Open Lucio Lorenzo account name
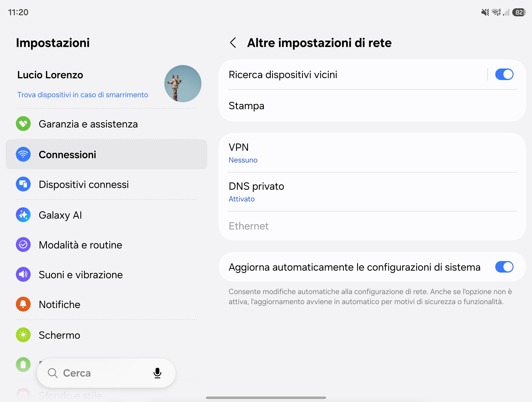 (50, 75)
